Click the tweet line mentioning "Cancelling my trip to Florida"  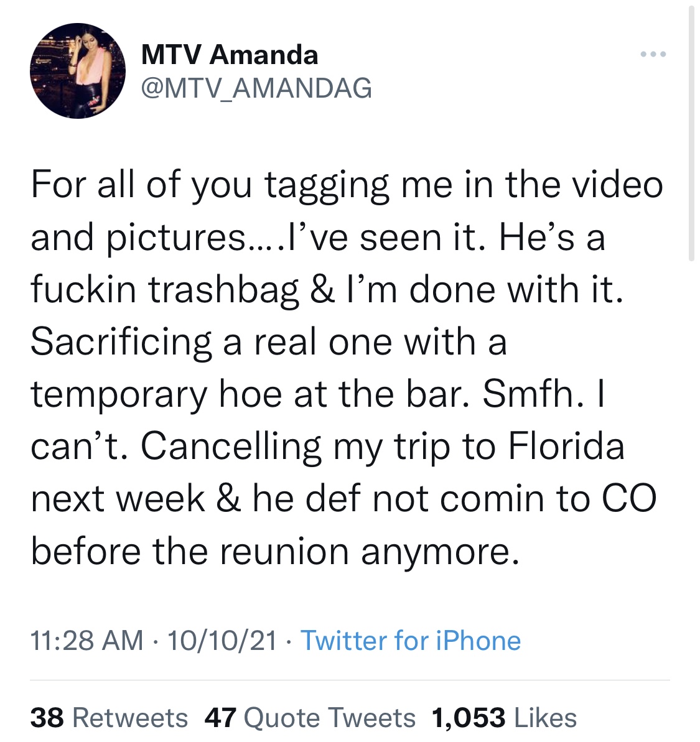click(x=327, y=447)
